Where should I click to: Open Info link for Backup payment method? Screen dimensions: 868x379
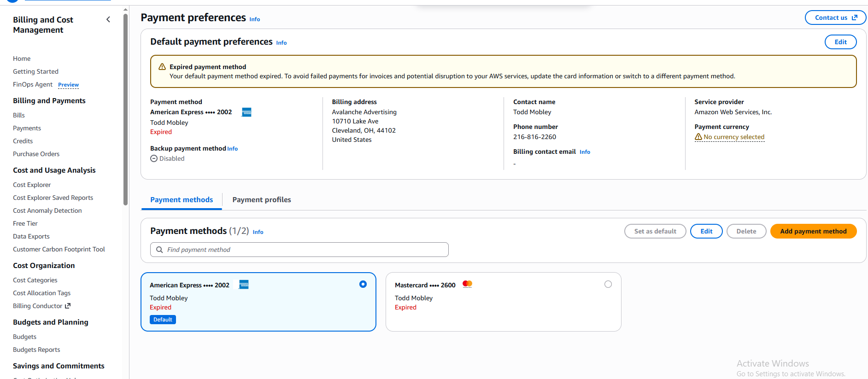[x=233, y=149]
